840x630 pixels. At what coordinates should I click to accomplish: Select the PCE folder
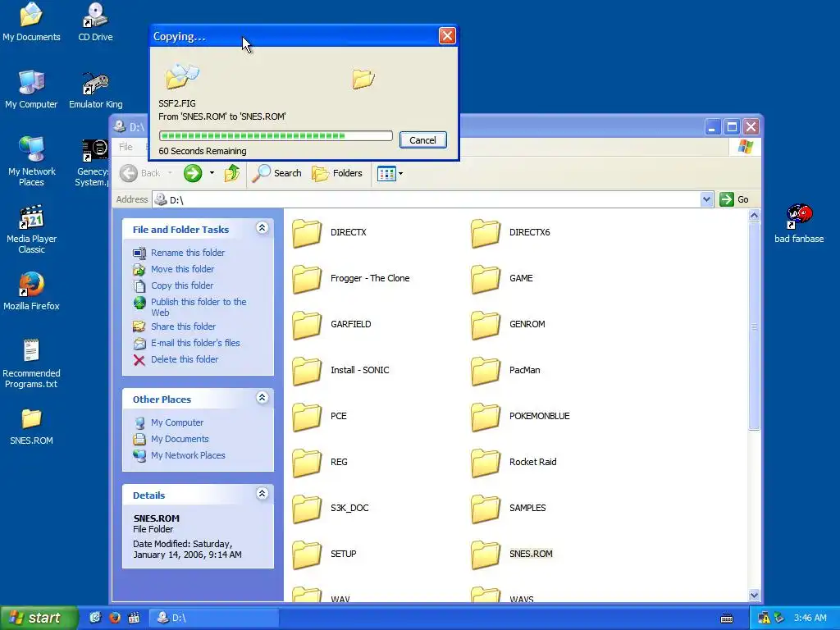[x=320, y=417]
